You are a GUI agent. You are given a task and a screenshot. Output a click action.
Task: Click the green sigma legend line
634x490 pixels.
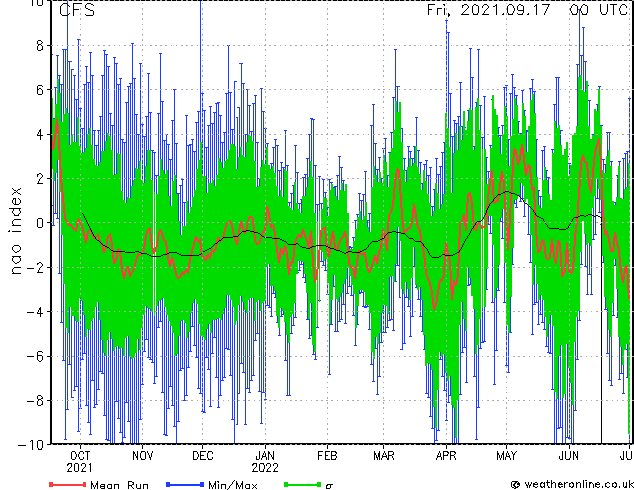tap(303, 484)
